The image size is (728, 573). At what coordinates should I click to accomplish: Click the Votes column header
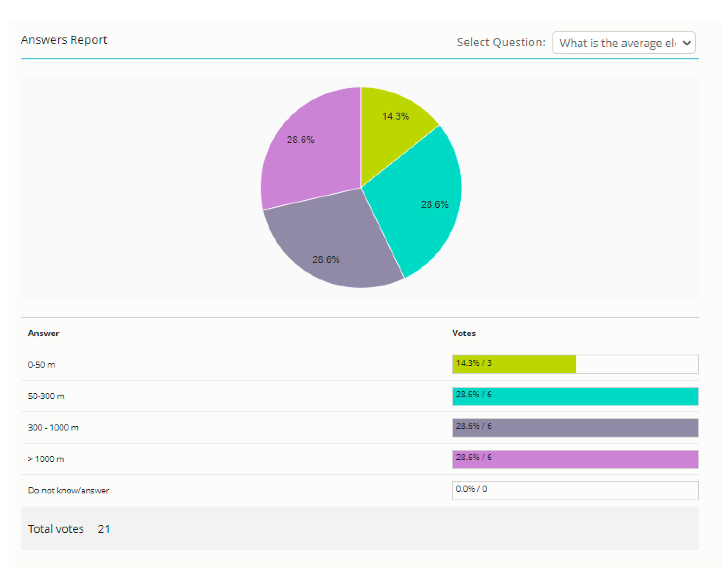coord(464,333)
